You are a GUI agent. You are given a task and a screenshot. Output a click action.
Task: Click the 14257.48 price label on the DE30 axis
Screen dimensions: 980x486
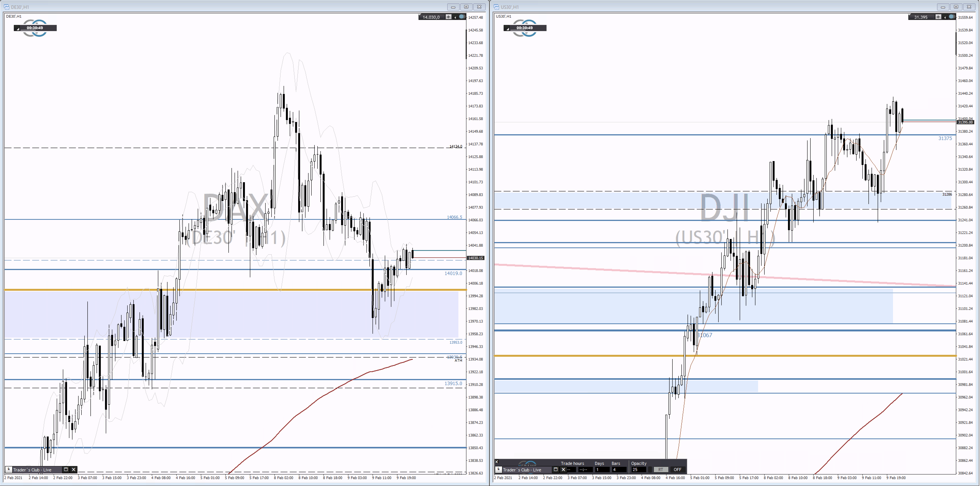click(x=476, y=17)
